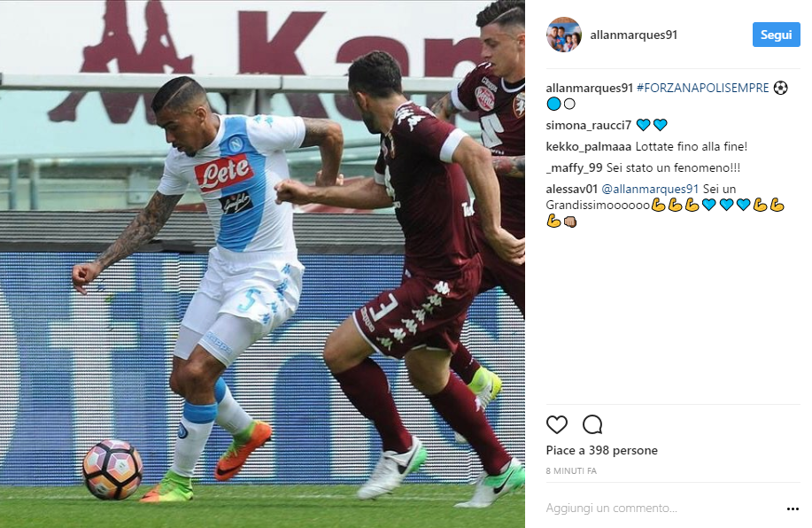
Task: View alessav01 commenter profile
Action: pos(572,189)
